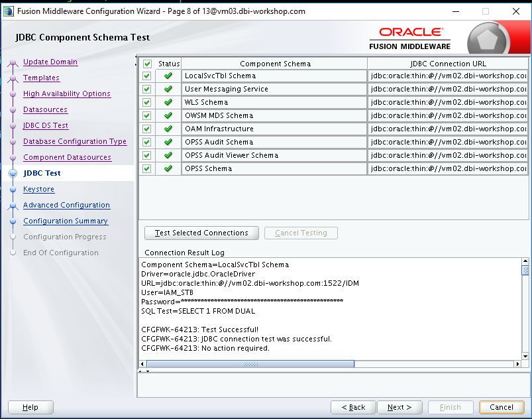Screen dimensions: 532x419
Task: Sort by Component Schema column header
Action: (275, 64)
